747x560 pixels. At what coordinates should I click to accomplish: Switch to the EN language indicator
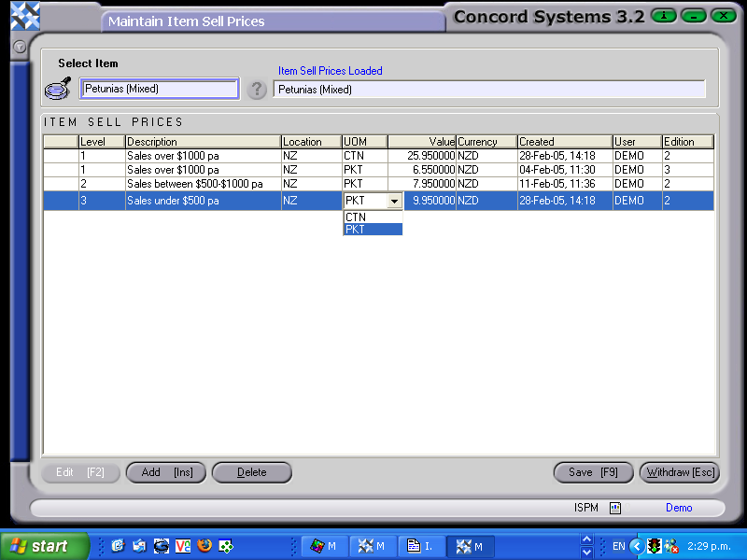tap(618, 546)
